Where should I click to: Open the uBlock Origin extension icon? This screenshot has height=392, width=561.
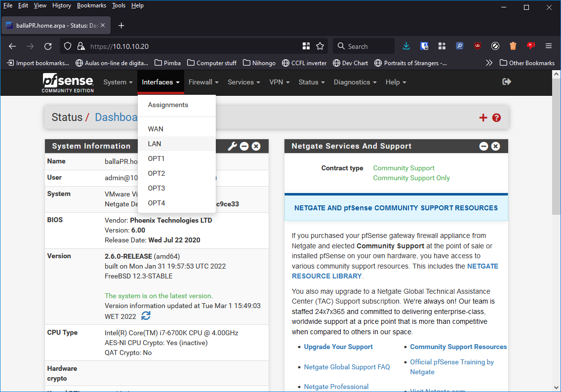pyautogui.click(x=477, y=46)
